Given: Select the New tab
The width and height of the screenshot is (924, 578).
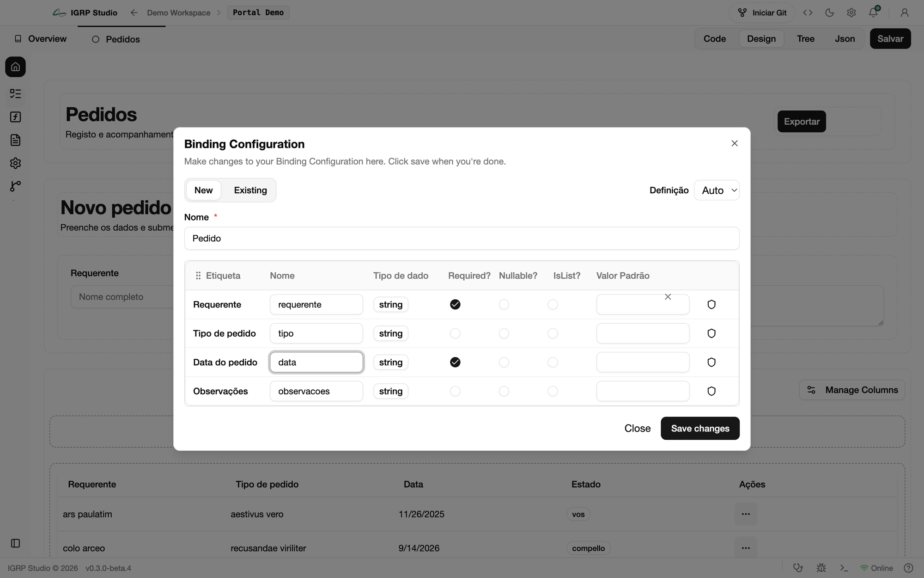Looking at the screenshot, I should pos(204,190).
